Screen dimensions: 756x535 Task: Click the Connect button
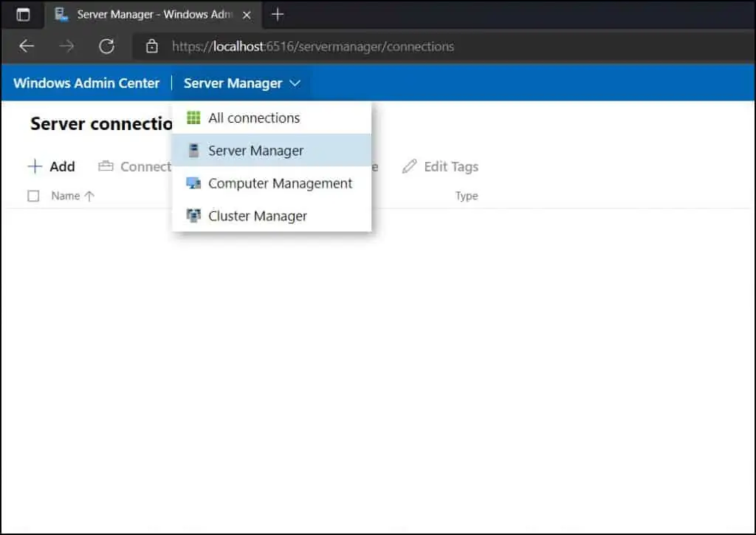click(134, 166)
